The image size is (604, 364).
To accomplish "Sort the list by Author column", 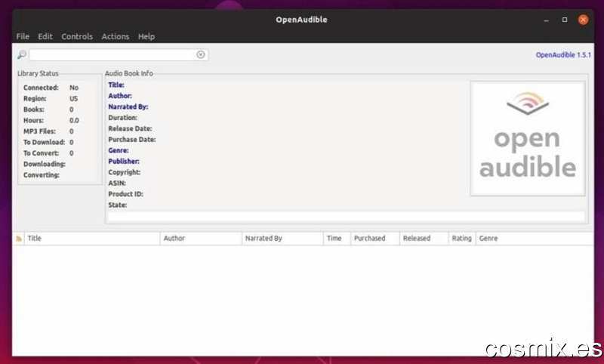I will [x=201, y=239].
